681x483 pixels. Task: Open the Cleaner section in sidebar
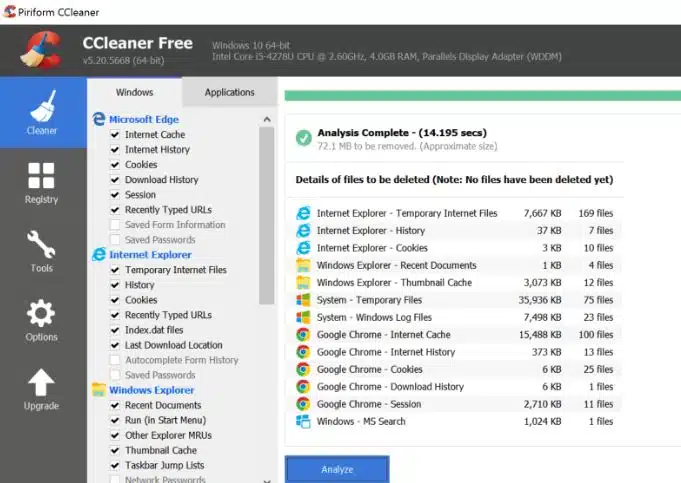click(43, 112)
